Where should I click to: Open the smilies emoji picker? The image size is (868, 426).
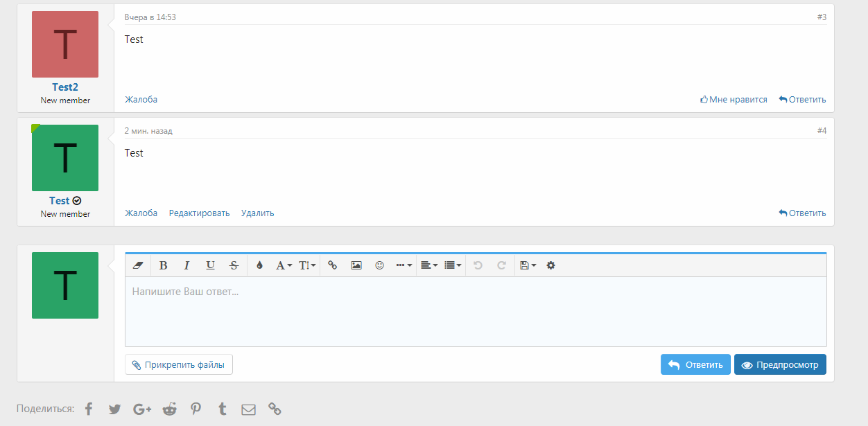coord(379,265)
